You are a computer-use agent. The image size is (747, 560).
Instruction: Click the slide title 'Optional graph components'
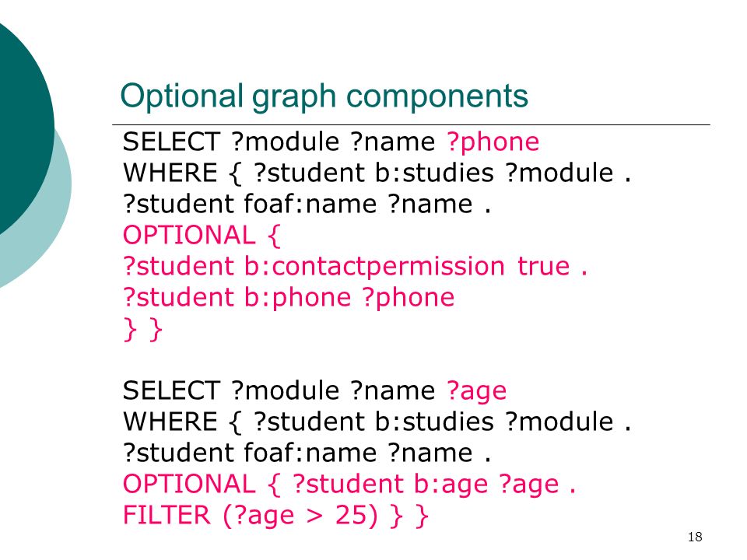pos(324,97)
